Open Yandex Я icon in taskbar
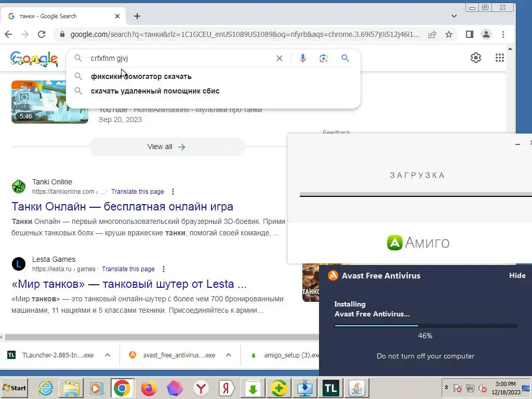The image size is (532, 399). [x=227, y=388]
